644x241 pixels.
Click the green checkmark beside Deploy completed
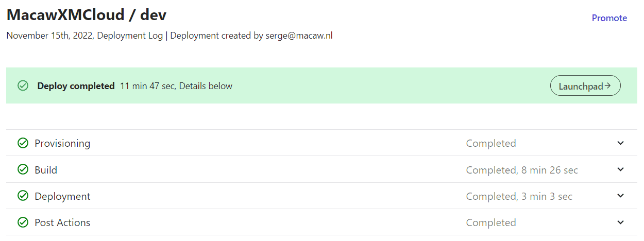click(x=23, y=85)
